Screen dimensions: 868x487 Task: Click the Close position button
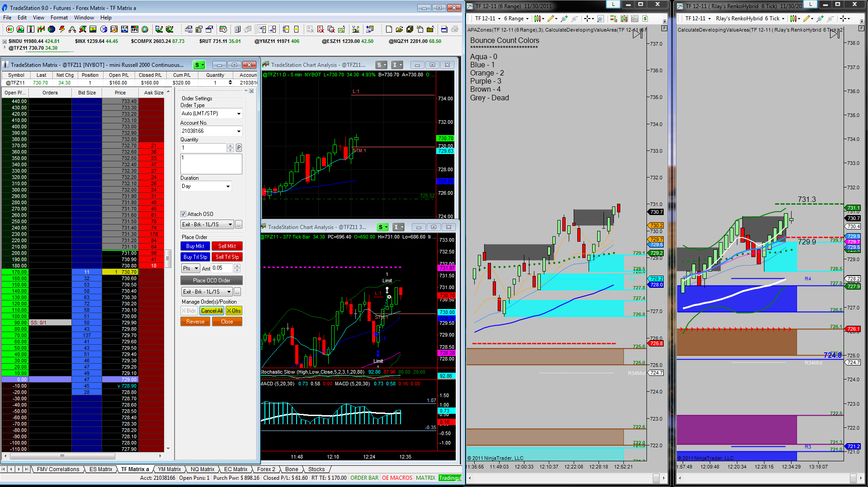point(227,322)
